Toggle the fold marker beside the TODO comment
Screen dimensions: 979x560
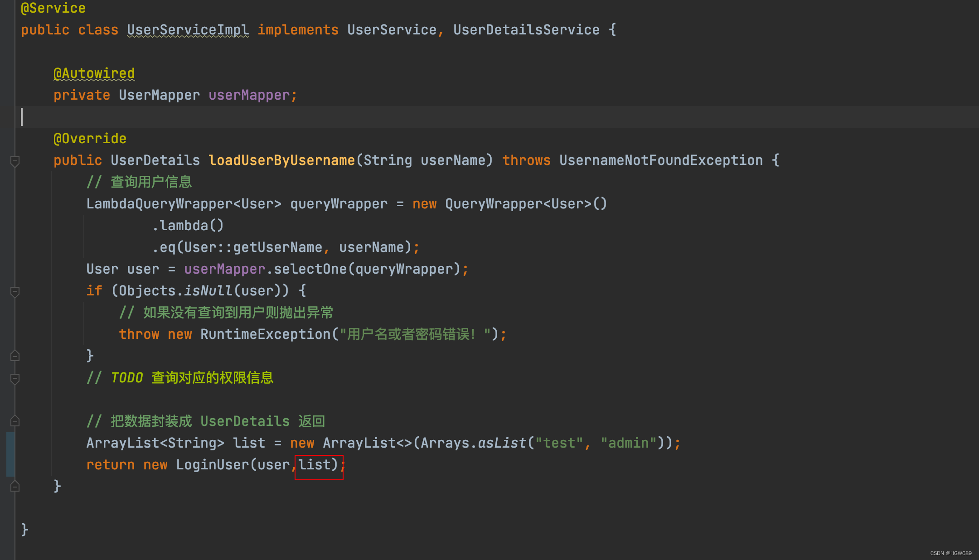15,379
